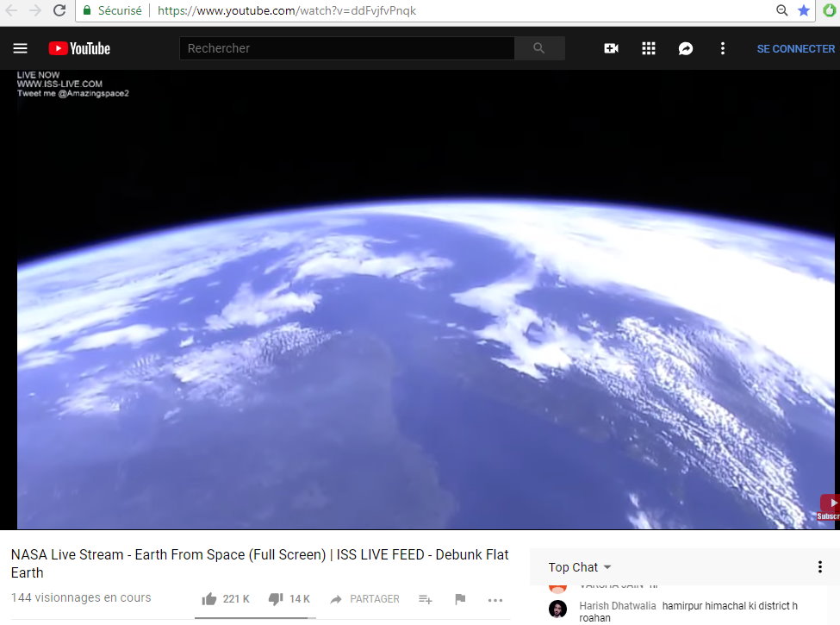Click the search magnifier button
840x625 pixels.
coord(539,48)
